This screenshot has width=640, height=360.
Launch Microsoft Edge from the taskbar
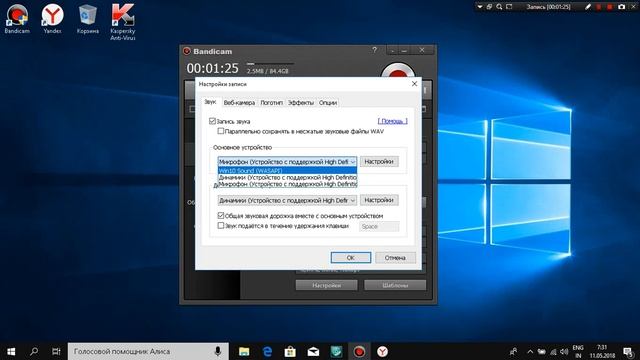[267, 351]
